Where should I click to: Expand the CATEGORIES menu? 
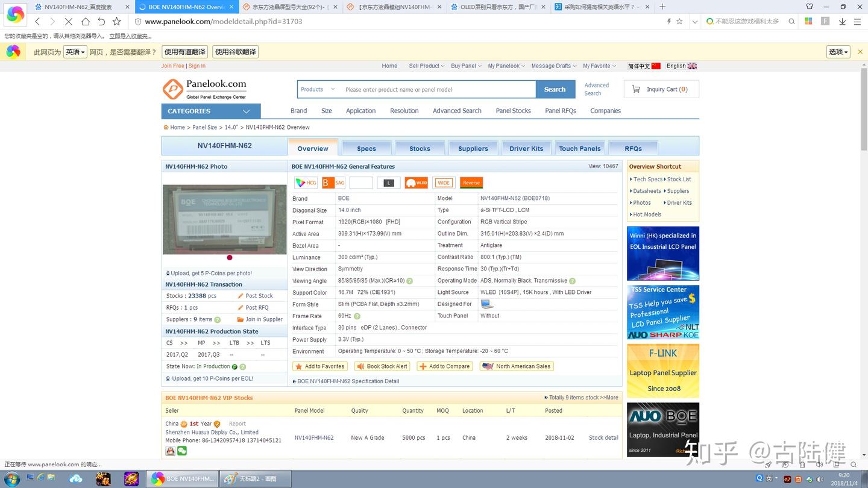(x=211, y=111)
